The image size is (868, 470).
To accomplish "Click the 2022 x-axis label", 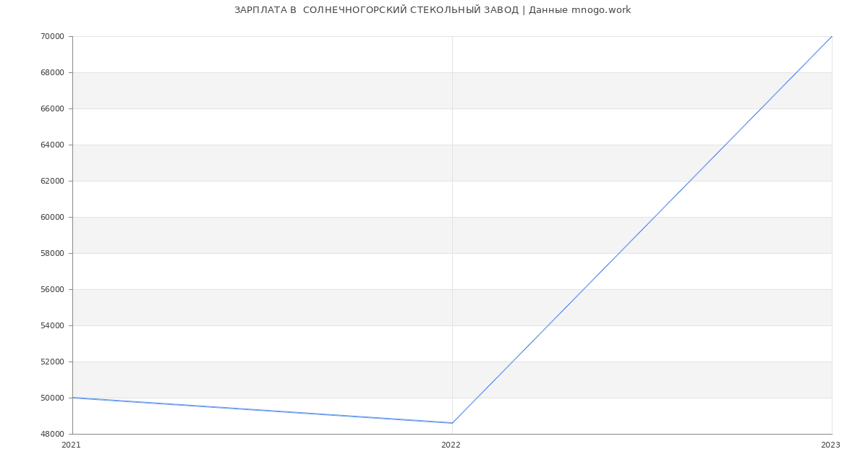I will pos(451,445).
